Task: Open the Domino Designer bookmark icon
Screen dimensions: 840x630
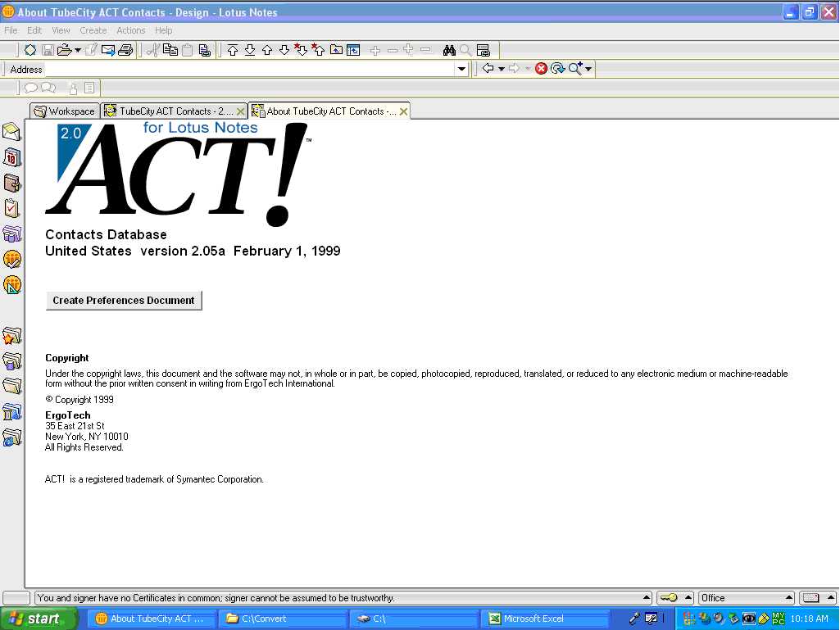Action: point(11,285)
